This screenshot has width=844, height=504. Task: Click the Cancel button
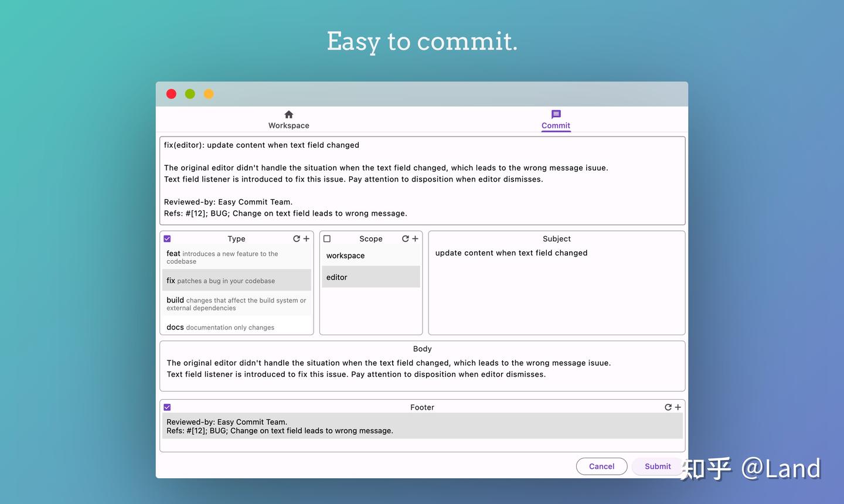[601, 466]
